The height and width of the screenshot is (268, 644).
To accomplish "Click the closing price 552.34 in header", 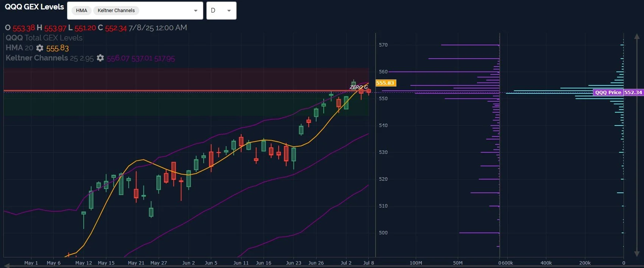I will tap(116, 28).
